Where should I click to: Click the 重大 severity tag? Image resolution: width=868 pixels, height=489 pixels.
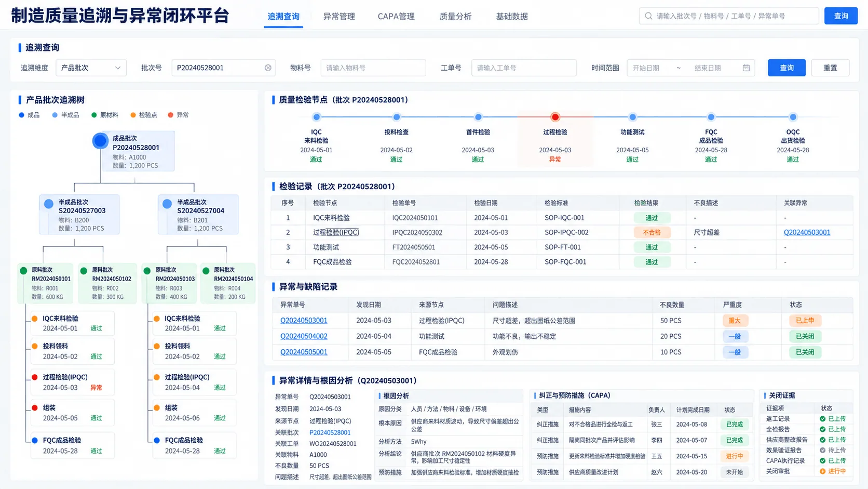coord(734,321)
